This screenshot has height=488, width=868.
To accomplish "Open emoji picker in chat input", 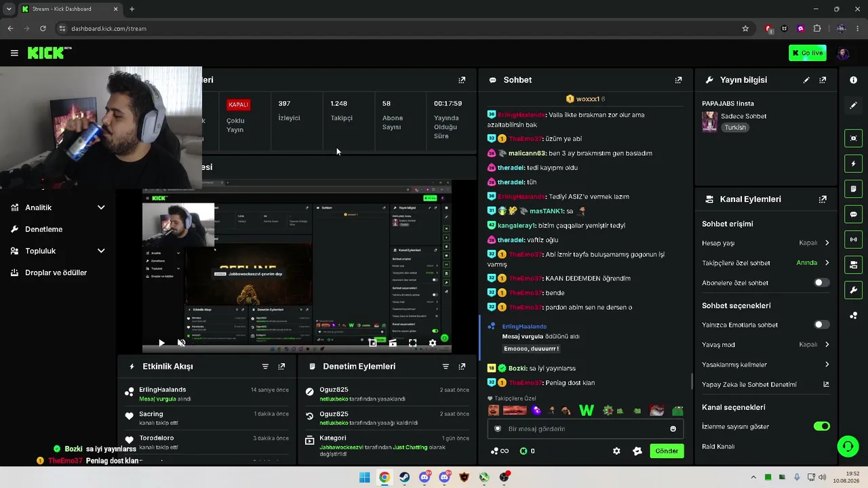I will pyautogui.click(x=673, y=428).
